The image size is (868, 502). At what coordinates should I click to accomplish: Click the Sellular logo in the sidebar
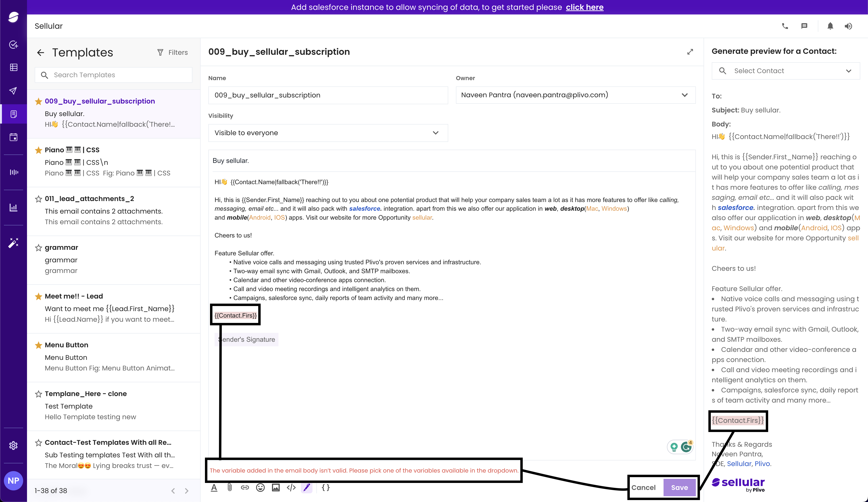coord(14,17)
